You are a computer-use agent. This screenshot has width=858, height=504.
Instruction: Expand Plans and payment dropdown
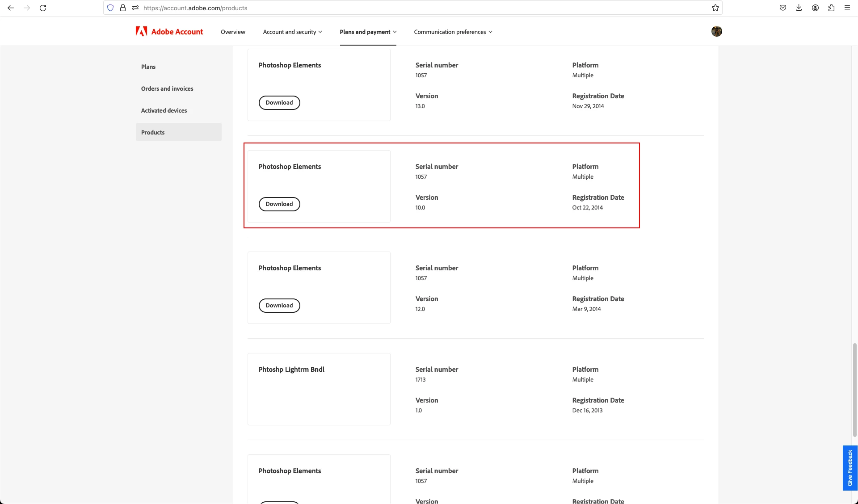pos(368,32)
